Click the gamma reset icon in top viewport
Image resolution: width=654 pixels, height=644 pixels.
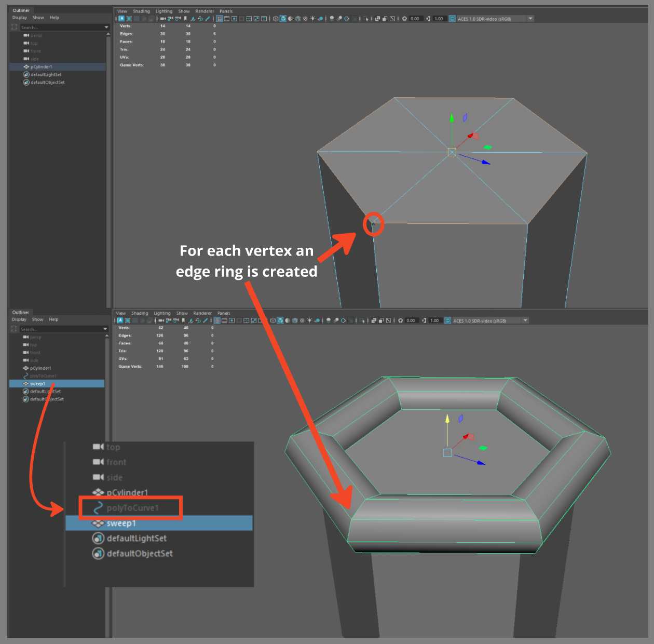(x=428, y=19)
